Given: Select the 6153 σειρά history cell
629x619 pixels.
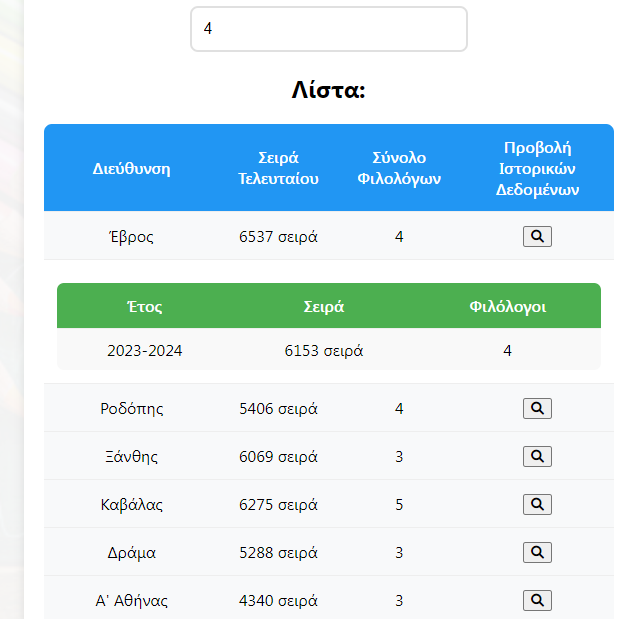Looking at the screenshot, I should pyautogui.click(x=323, y=351).
